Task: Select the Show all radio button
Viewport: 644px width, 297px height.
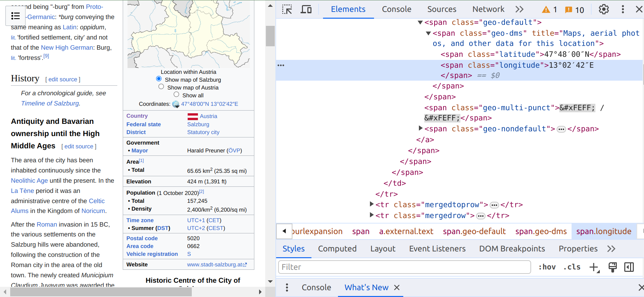Action: click(x=176, y=94)
